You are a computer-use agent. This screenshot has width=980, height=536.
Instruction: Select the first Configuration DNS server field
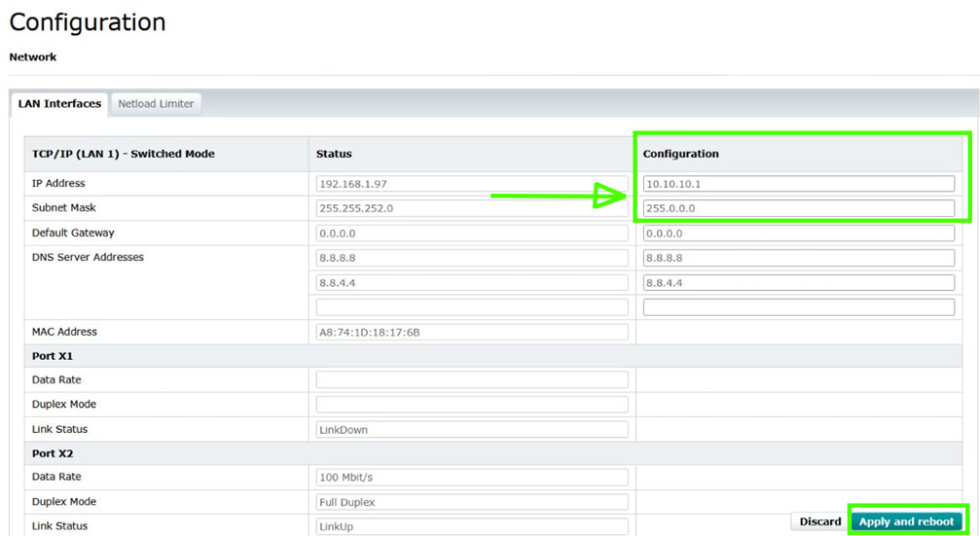click(x=798, y=258)
